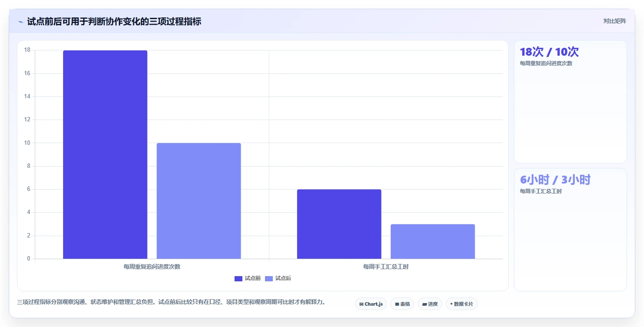Select the Chart.js tag button
This screenshot has height=327, width=644.
click(371, 304)
